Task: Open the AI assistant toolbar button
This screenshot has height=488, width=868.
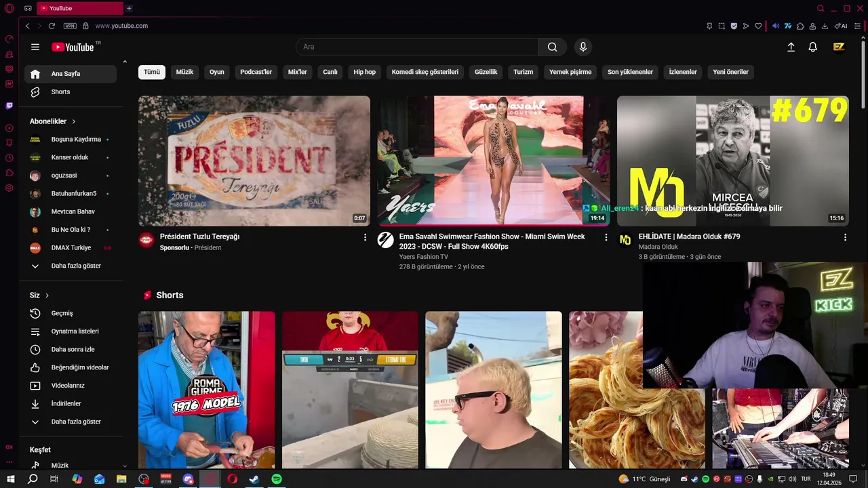Action: [x=841, y=26]
